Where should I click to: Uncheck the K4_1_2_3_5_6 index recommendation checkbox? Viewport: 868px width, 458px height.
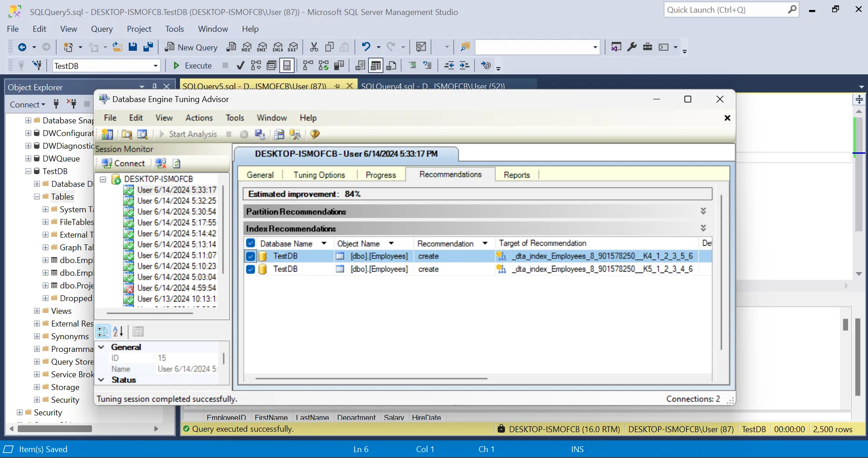coord(251,256)
